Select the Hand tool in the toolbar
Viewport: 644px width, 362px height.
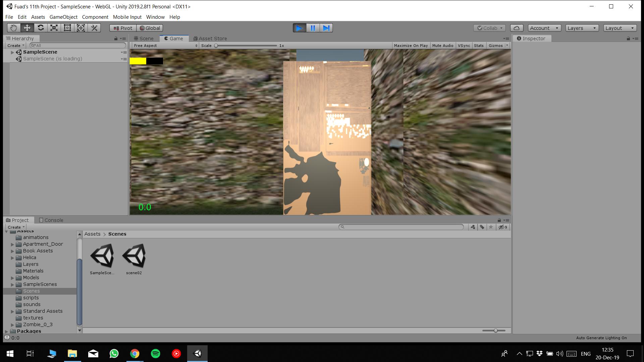click(x=13, y=28)
